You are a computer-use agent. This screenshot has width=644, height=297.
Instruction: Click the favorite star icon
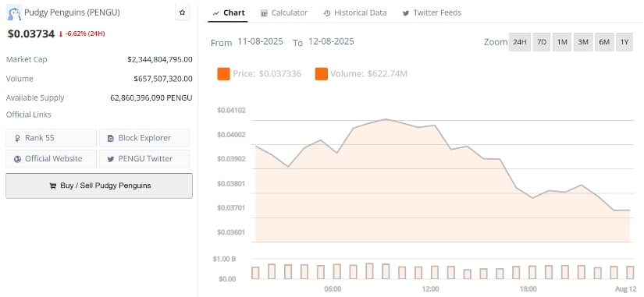tap(183, 12)
